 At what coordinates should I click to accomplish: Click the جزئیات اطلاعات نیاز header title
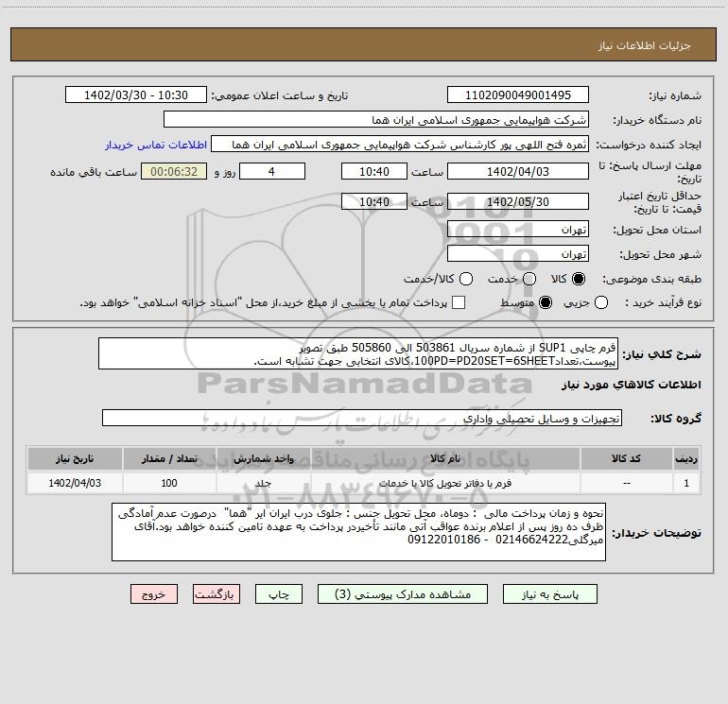pyautogui.click(x=645, y=45)
